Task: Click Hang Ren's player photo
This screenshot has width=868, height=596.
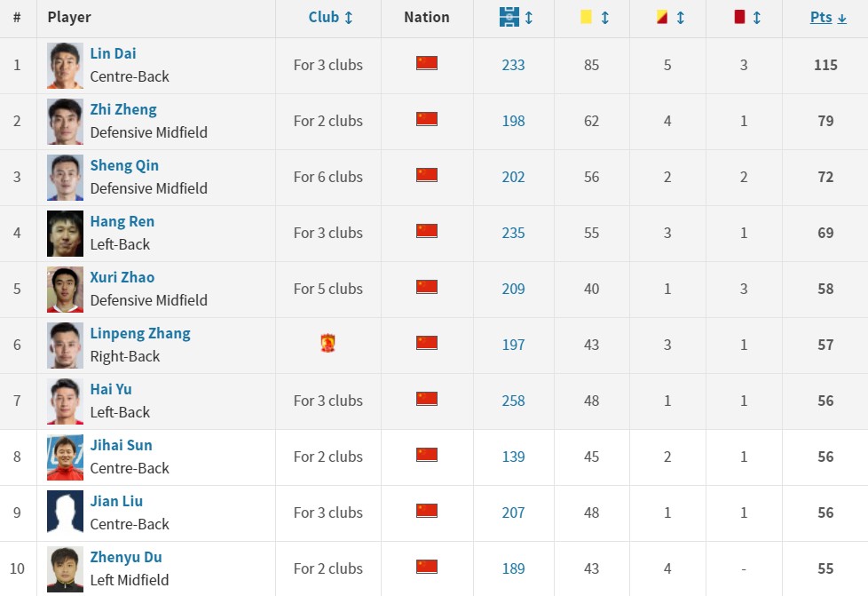Action: click(x=65, y=233)
